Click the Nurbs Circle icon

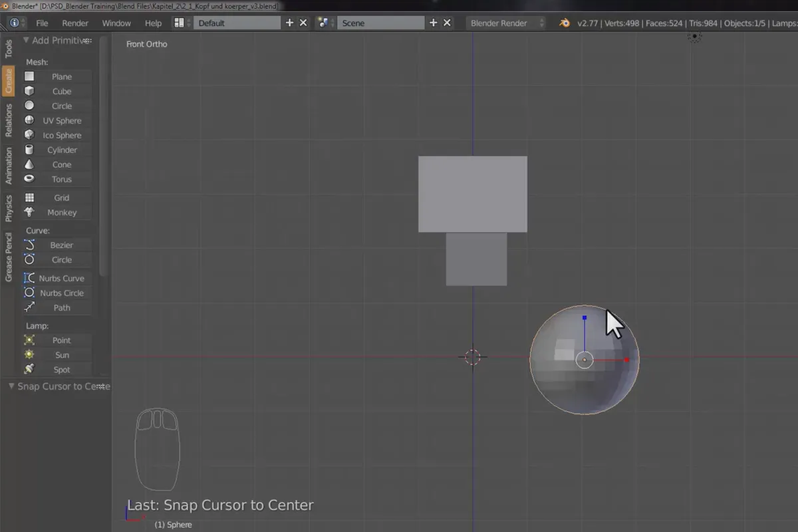29,293
